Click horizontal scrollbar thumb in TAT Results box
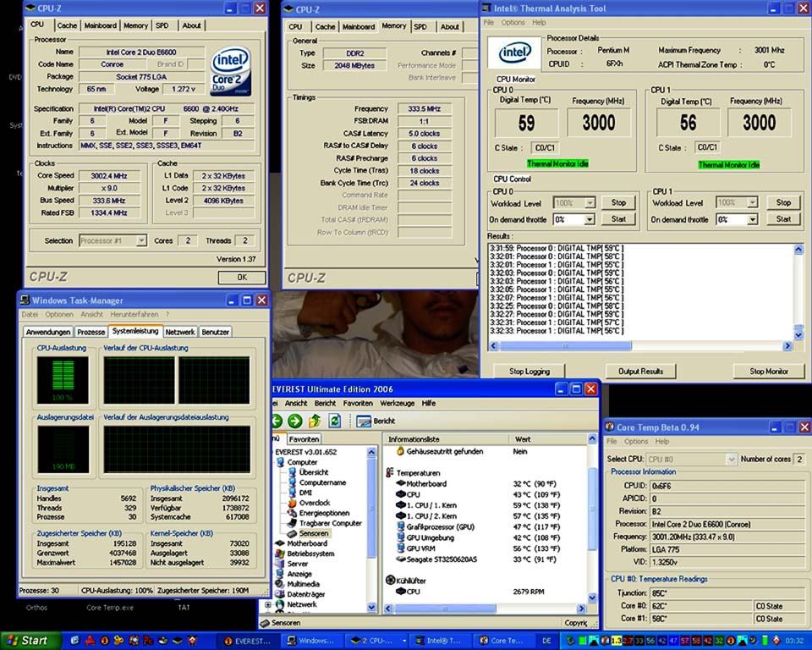The image size is (812, 650). coord(566,345)
